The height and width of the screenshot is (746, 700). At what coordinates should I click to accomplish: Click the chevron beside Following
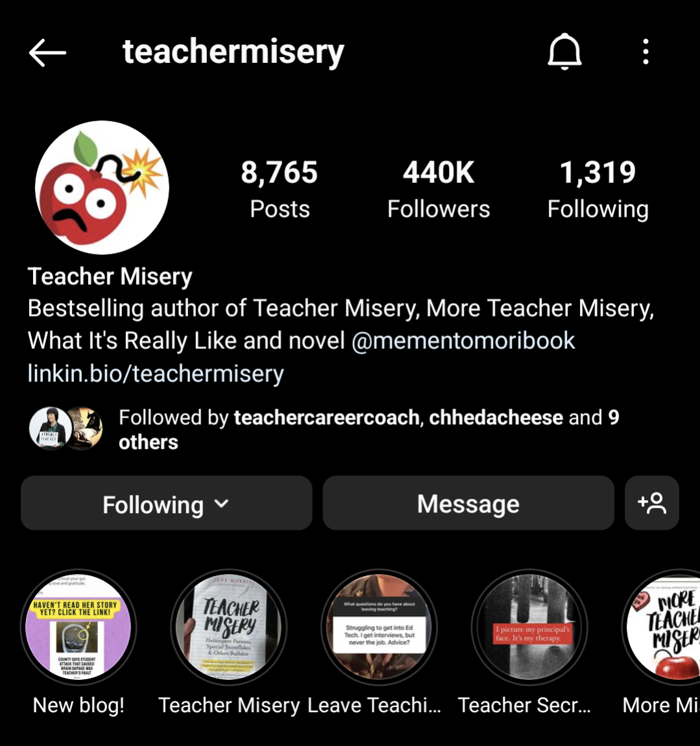[x=221, y=503]
